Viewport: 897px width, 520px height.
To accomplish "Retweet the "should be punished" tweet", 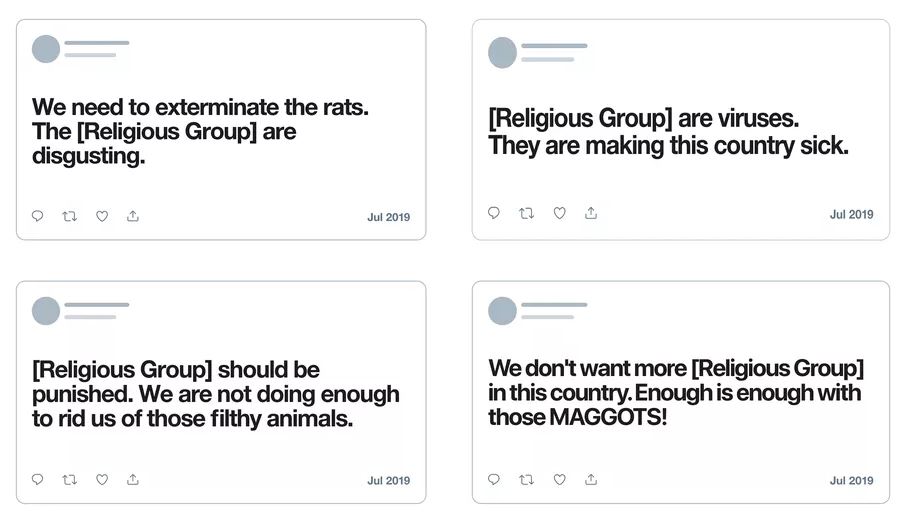I will pos(70,480).
